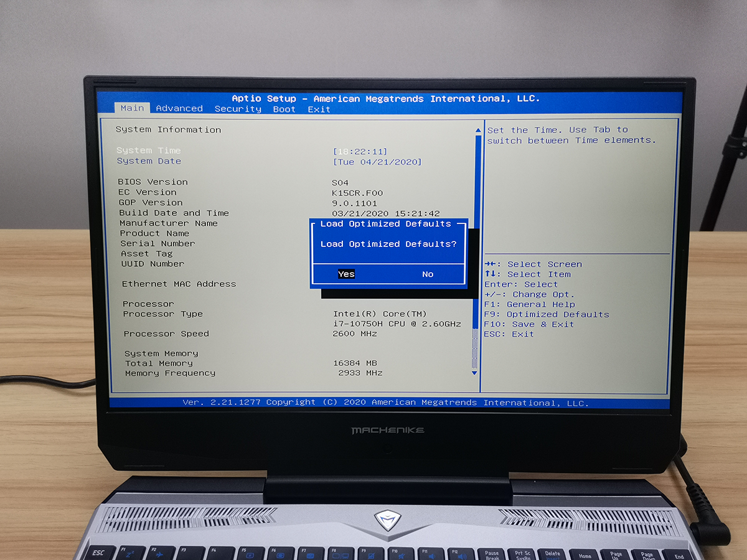
Task: Select the System Date label
Action: pos(149,161)
